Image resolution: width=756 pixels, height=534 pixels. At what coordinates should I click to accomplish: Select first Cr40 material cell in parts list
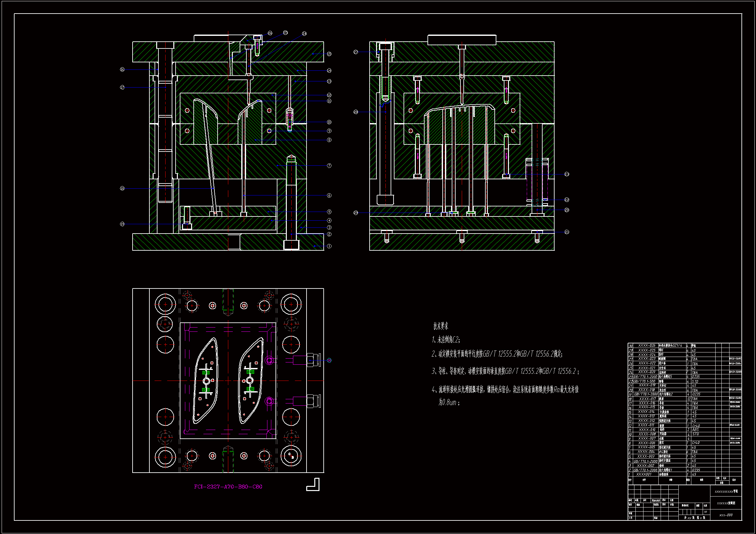696,425
